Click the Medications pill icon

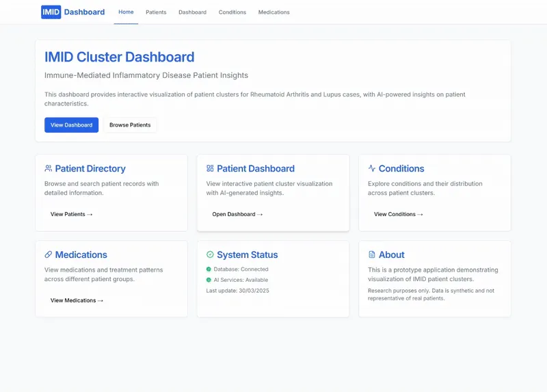pos(48,254)
